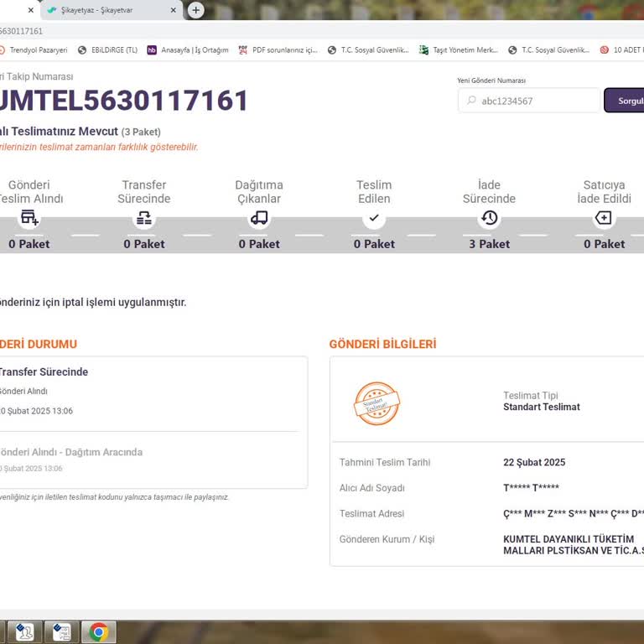Open the Anasayfa | İş Ortağım bookmark
Screen dimensions: 644x644
(188, 49)
